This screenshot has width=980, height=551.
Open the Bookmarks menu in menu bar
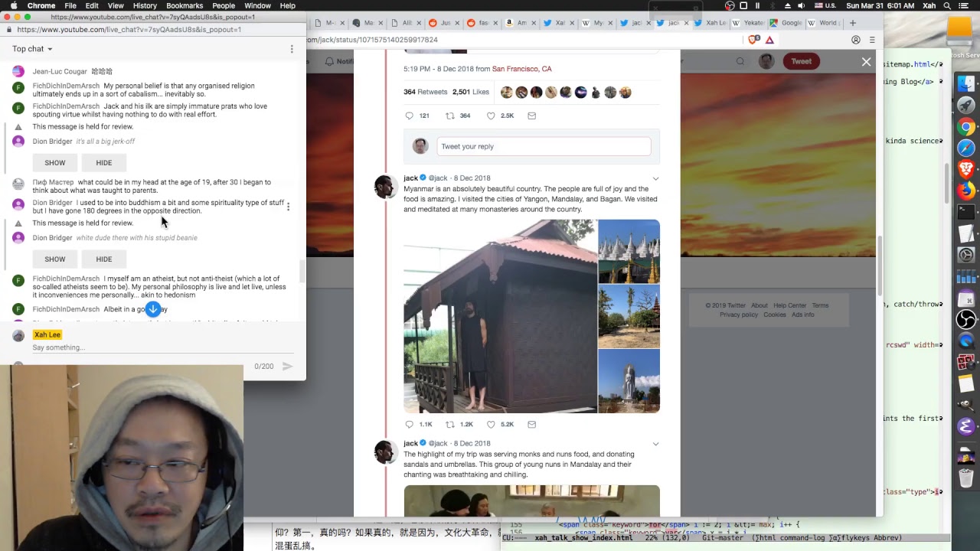point(185,5)
